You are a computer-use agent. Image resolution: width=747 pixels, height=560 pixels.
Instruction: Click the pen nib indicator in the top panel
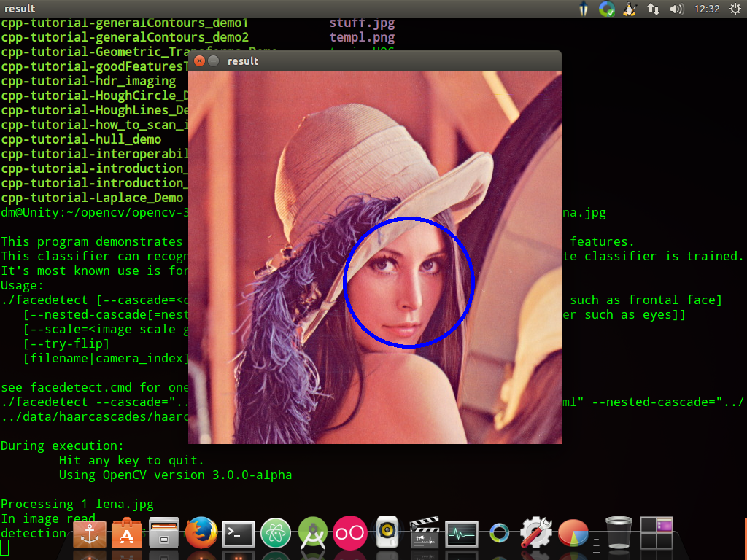[x=584, y=9]
